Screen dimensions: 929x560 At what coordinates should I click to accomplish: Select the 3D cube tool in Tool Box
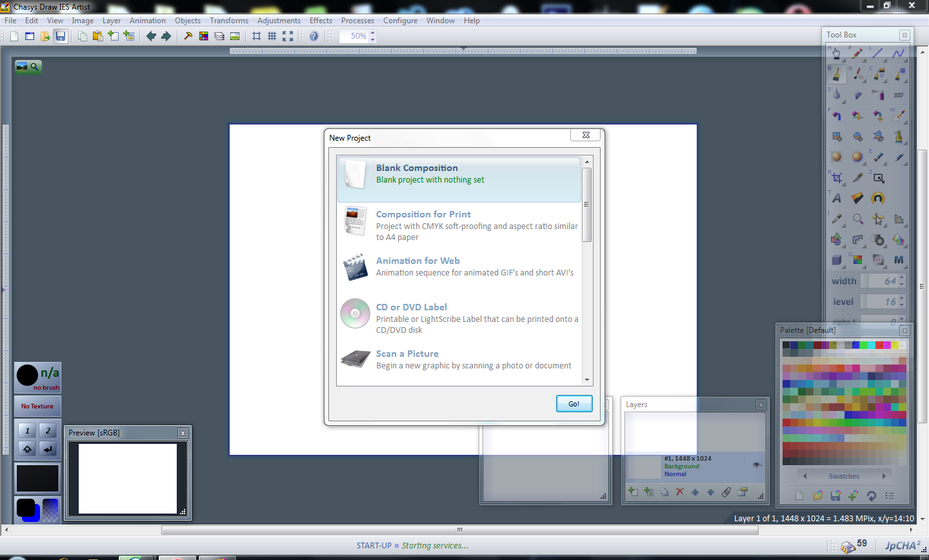[x=837, y=260]
